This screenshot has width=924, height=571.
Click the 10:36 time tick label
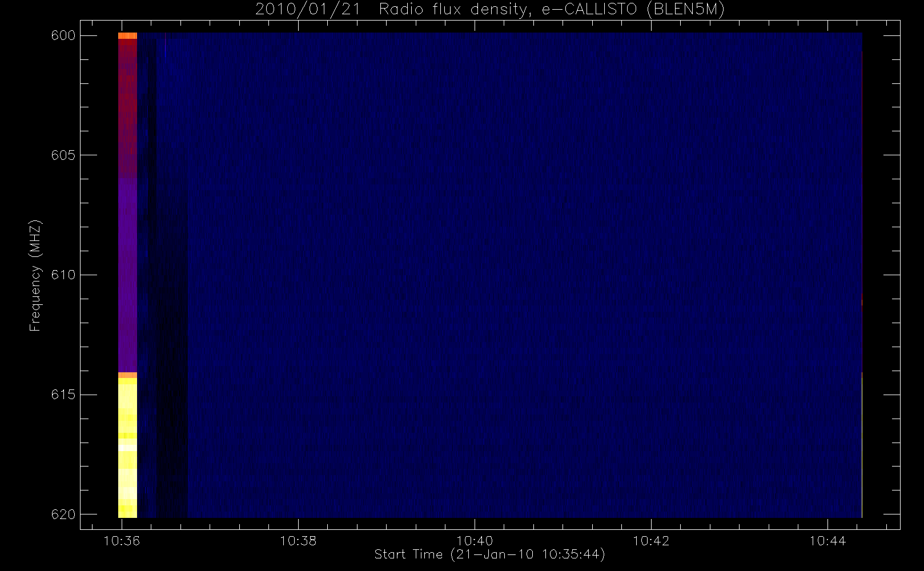[122, 541]
